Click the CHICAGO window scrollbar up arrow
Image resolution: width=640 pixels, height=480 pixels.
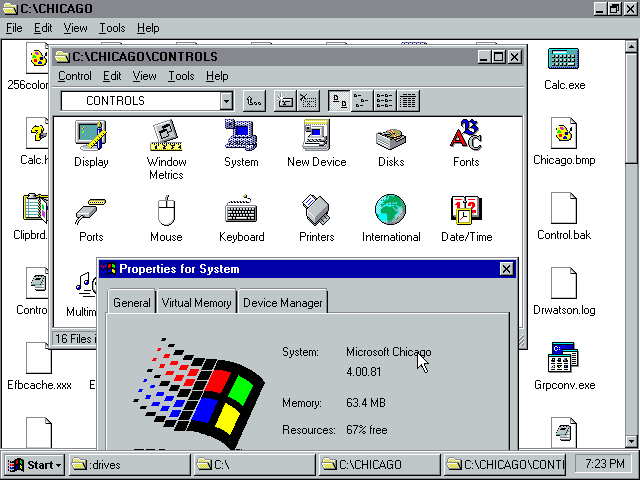point(631,46)
